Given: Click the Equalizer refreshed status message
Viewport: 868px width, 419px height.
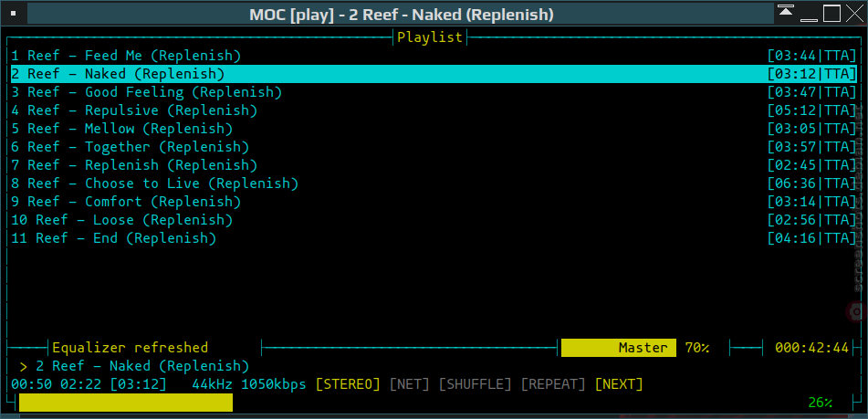Looking at the screenshot, I should tap(131, 348).
